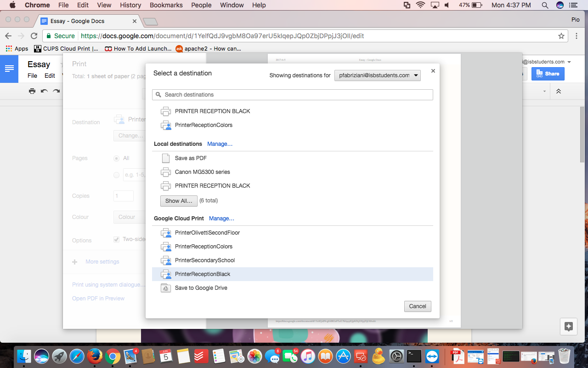
Task: Select the Canon MG5300 series printer icon
Action: click(x=166, y=172)
